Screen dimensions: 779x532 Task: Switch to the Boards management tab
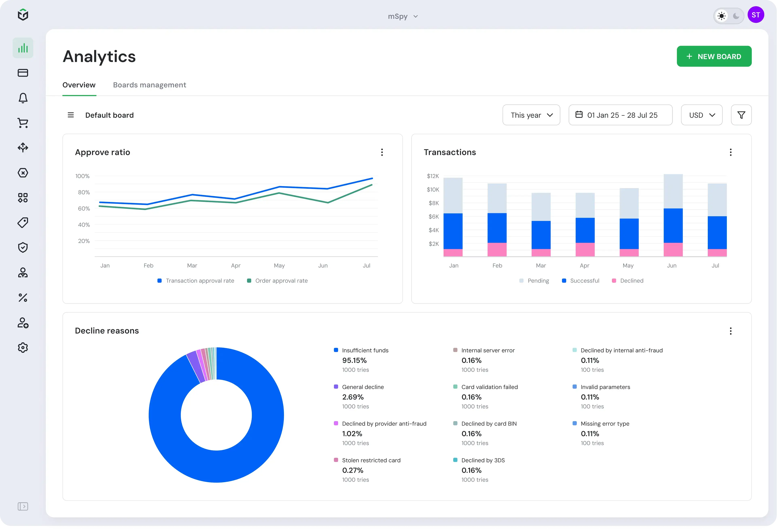pos(149,85)
